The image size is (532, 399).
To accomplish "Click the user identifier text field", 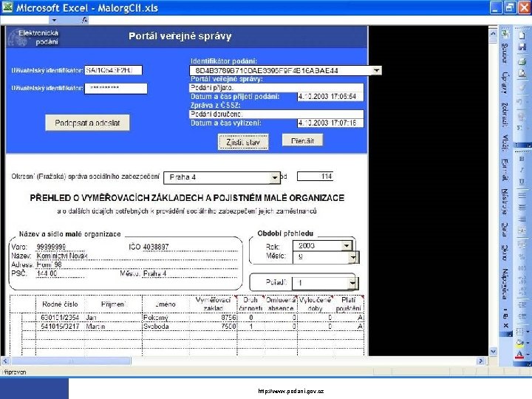I will pos(113,70).
